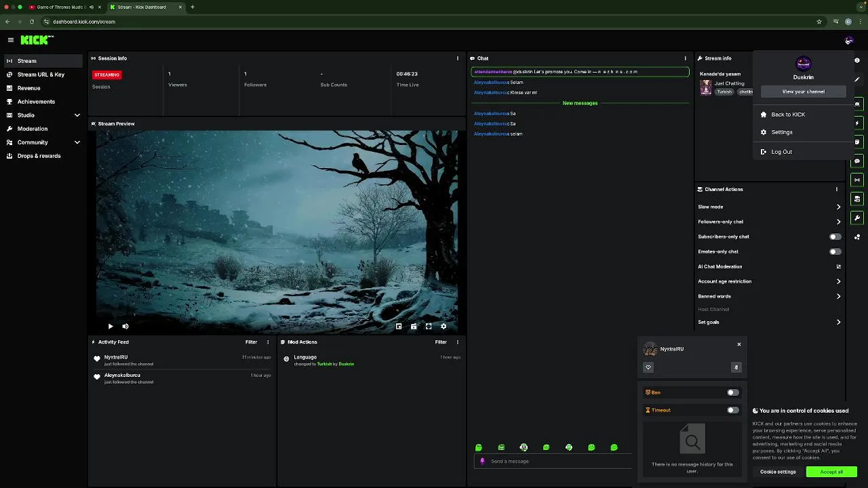Click View your channel button
The image size is (868, 488).
803,91
